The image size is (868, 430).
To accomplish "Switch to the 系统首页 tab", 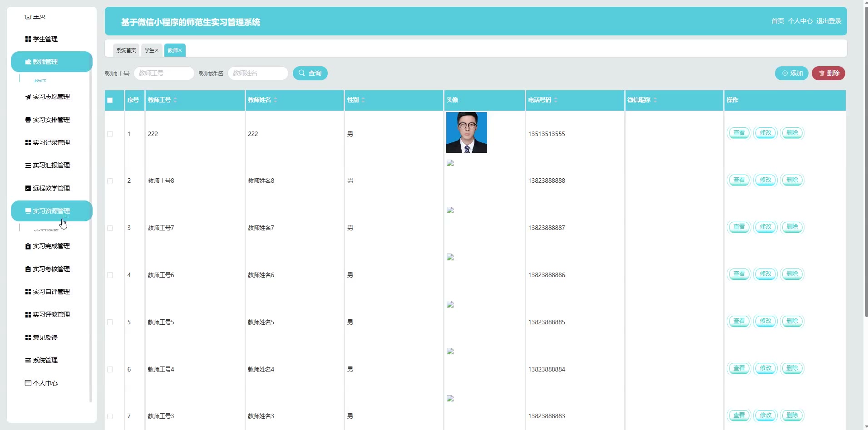I will click(126, 50).
